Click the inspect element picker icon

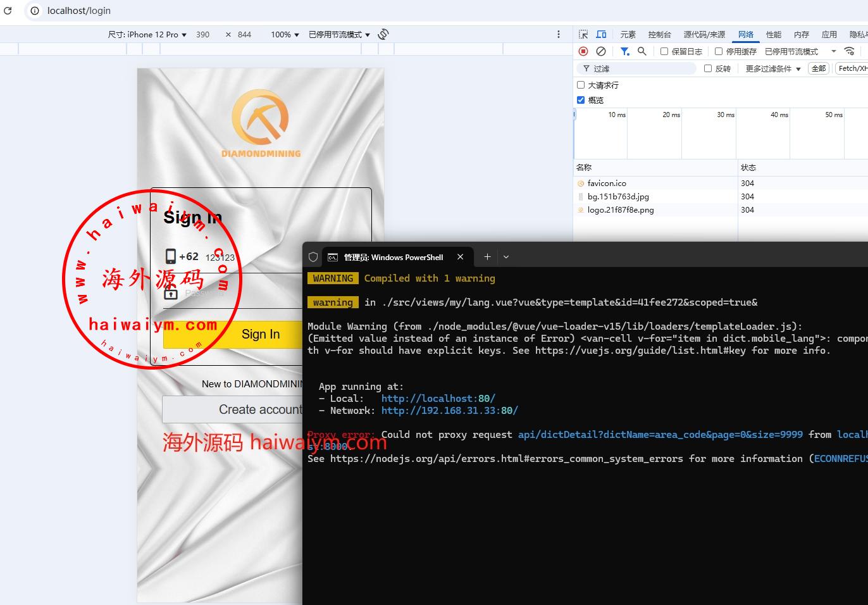point(583,34)
